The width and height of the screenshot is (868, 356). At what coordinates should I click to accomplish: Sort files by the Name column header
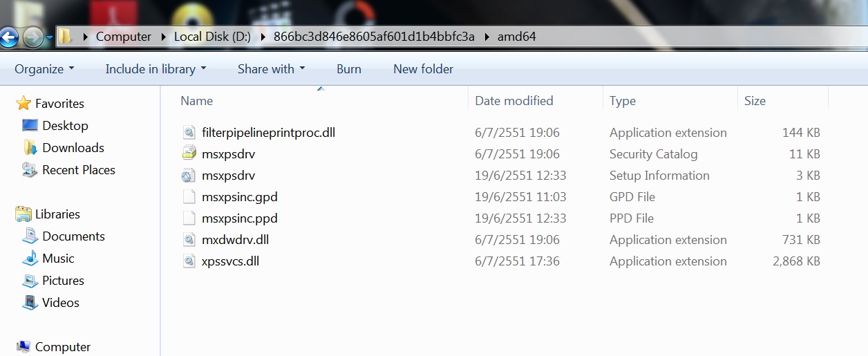pos(321,101)
